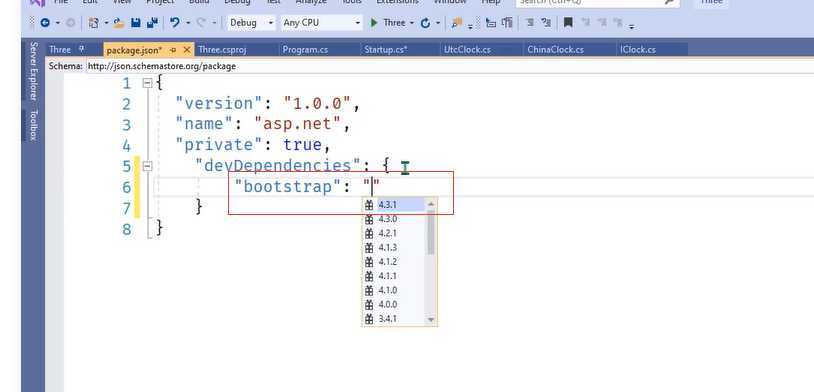
Task: Click the Redo arrow icon
Action: coord(202,23)
